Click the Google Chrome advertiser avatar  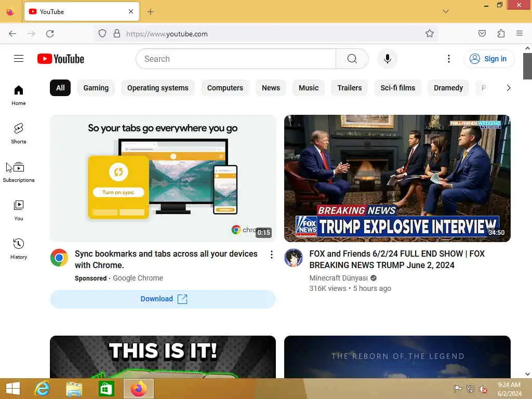(59, 258)
